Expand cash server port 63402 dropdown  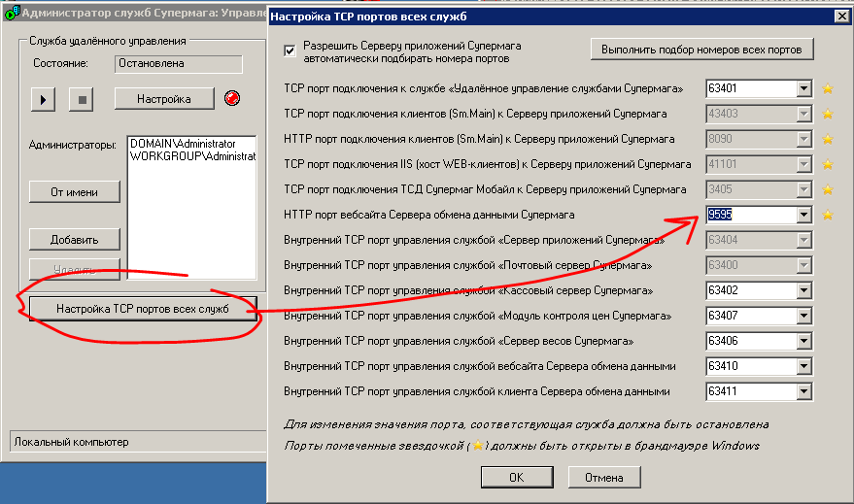click(x=803, y=290)
